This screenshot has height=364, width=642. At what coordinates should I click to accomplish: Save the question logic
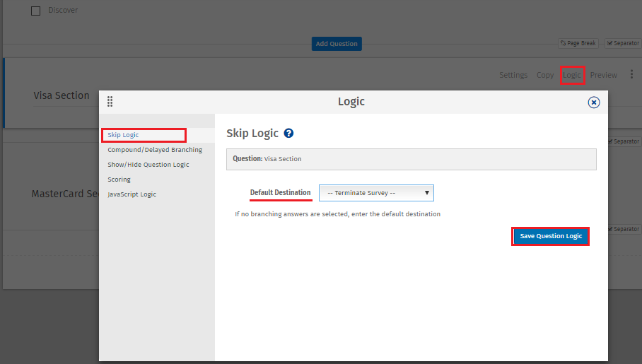[551, 236]
